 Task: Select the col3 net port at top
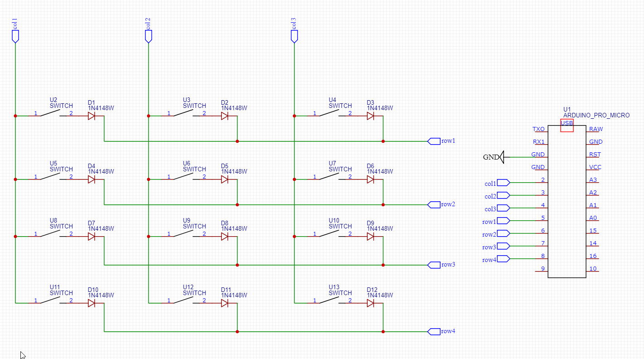coord(294,36)
